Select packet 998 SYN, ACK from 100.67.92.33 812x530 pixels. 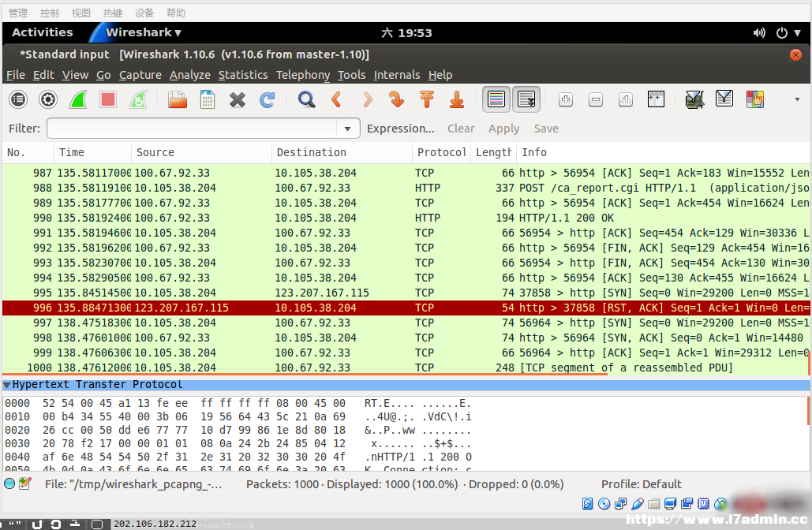pyautogui.click(x=406, y=338)
